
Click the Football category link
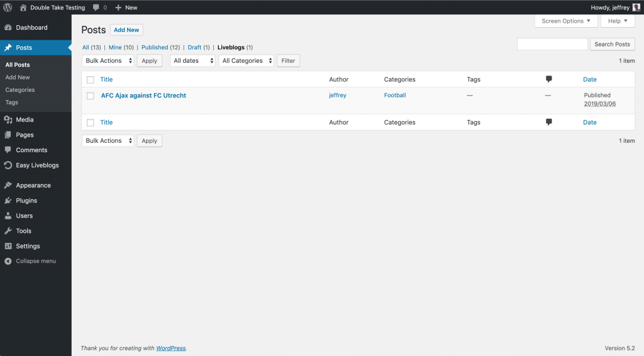[x=395, y=95]
